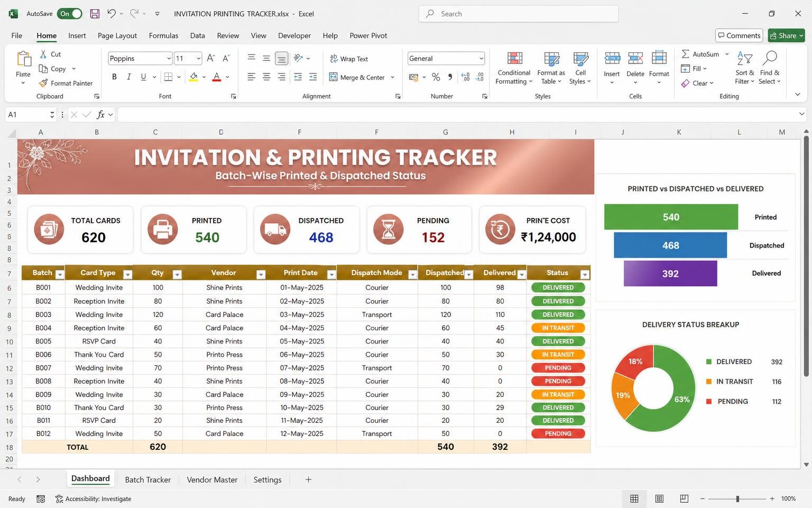The image size is (812, 508).
Task: Click the purple Delivered 392 bar
Action: [x=670, y=274]
